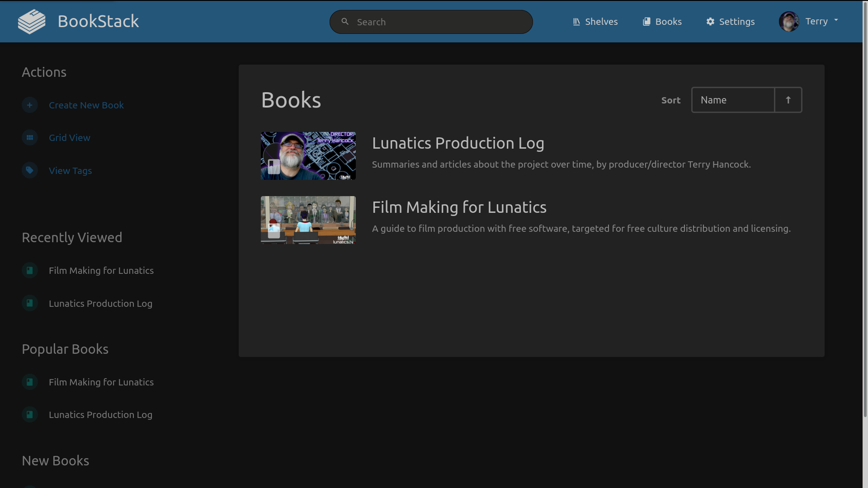Click the book icon beside Popular Lunatics Production Log
This screenshot has width=868, height=488.
[x=30, y=415]
